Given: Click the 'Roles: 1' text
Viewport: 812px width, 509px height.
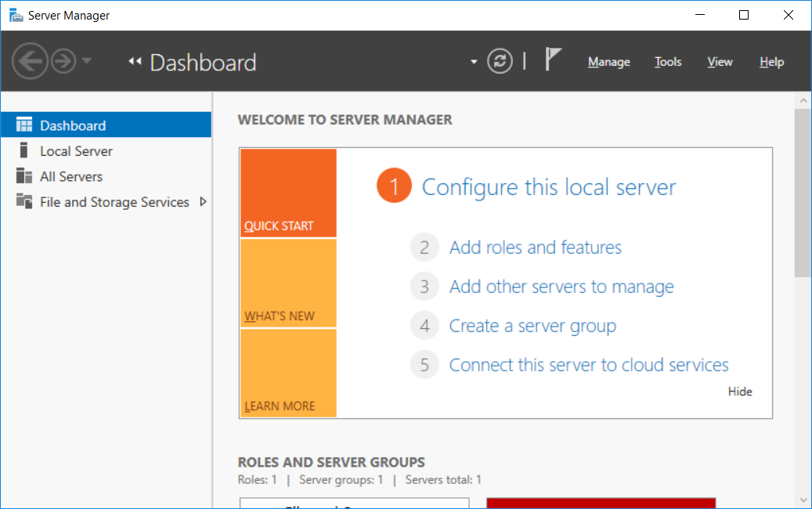Looking at the screenshot, I should point(258,479).
